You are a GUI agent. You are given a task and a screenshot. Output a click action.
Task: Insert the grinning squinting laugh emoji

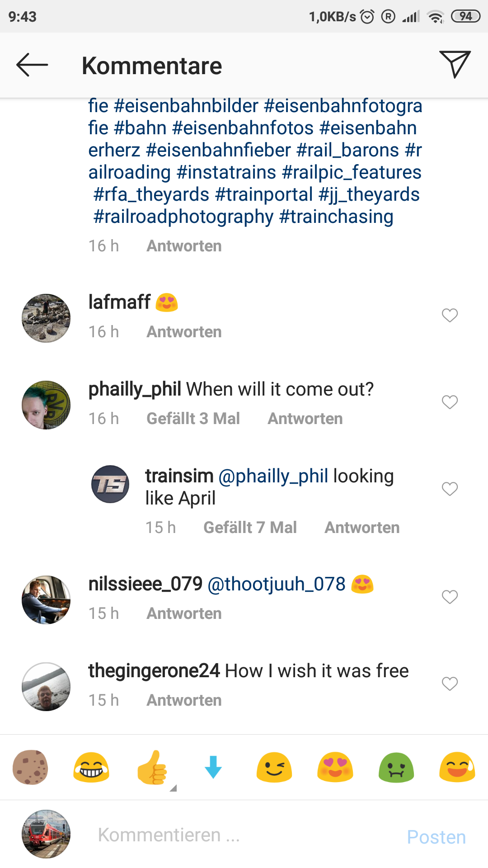point(91,767)
